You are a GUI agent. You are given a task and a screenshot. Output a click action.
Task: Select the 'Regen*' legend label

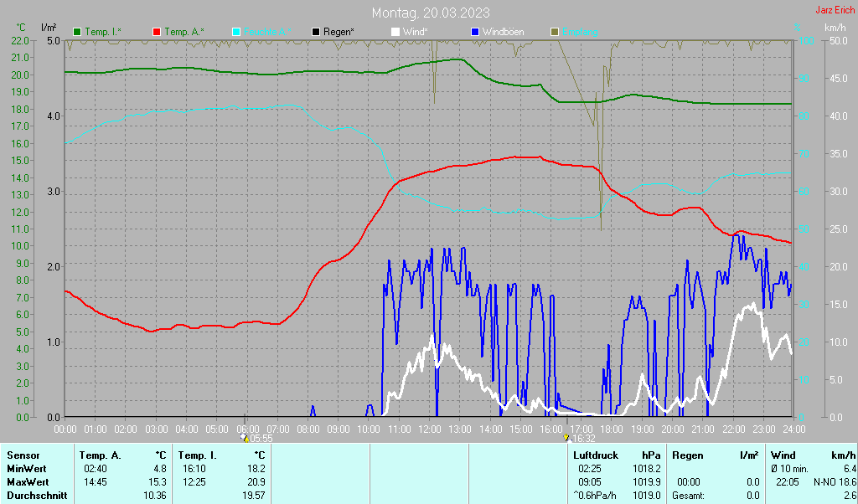(339, 33)
